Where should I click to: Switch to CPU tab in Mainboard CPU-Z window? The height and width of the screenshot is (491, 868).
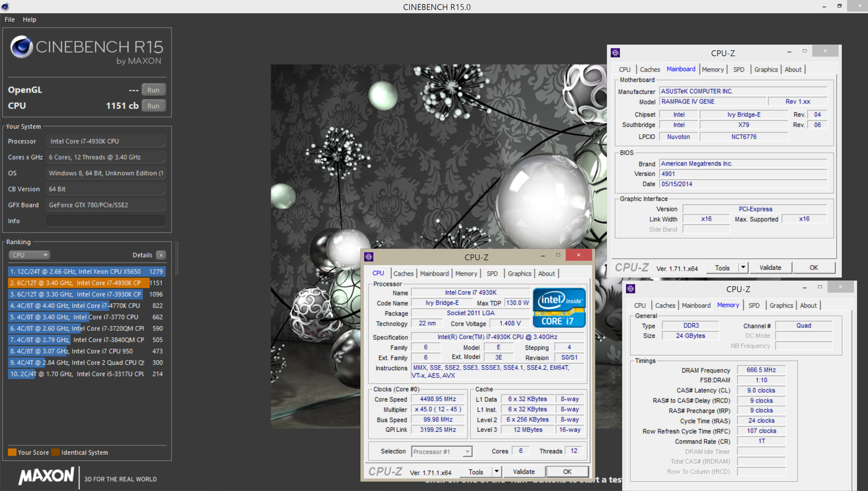(624, 69)
